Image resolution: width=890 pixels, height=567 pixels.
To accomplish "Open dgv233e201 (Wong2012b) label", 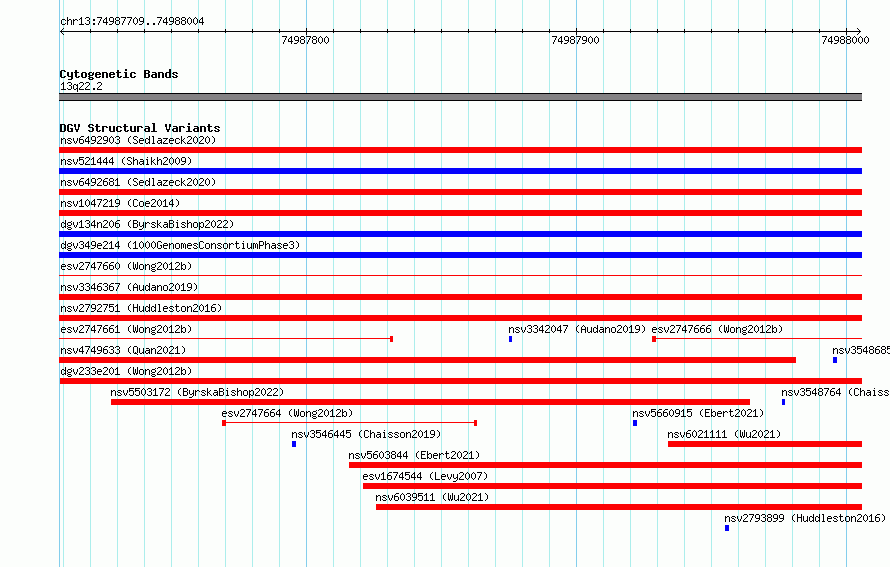I will (x=126, y=371).
